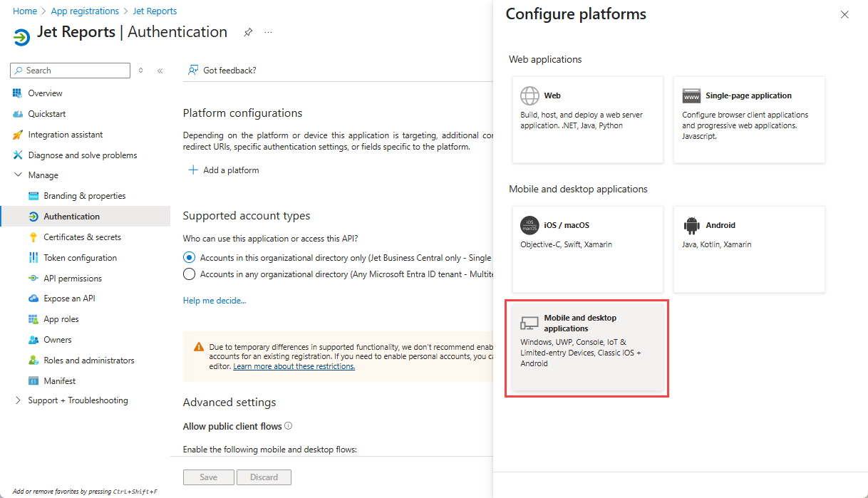Click the Integration assistant label
This screenshot has height=498, width=868.
[x=66, y=135]
